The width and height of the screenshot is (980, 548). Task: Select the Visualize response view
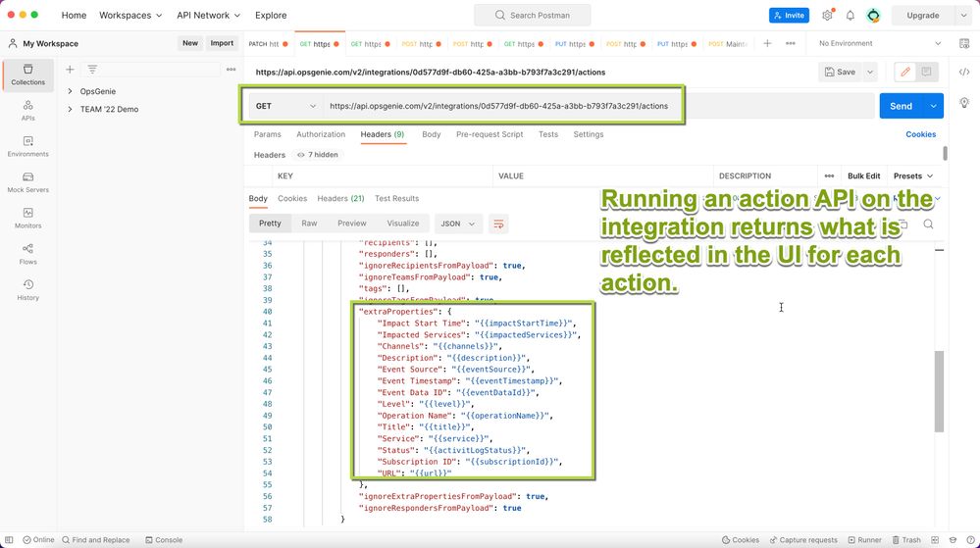pos(403,224)
